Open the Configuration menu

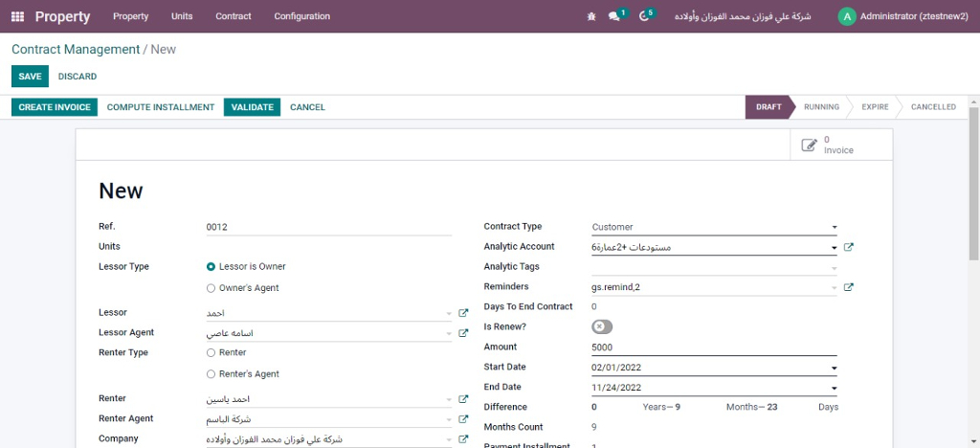click(301, 16)
